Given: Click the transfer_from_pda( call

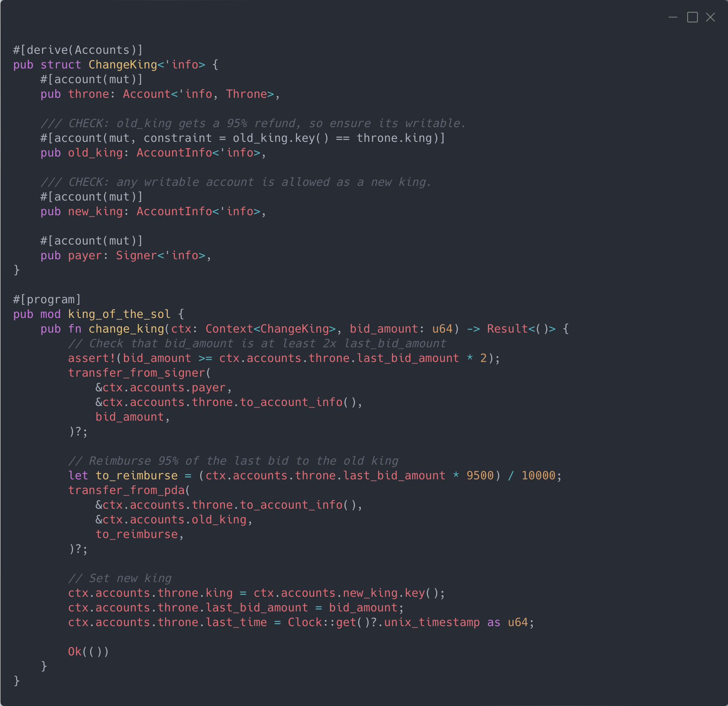Looking at the screenshot, I should pos(129,490).
